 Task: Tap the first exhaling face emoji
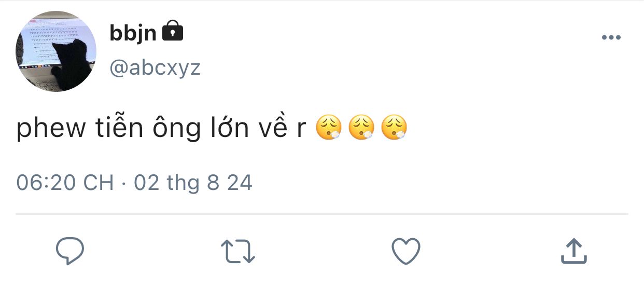click(329, 128)
